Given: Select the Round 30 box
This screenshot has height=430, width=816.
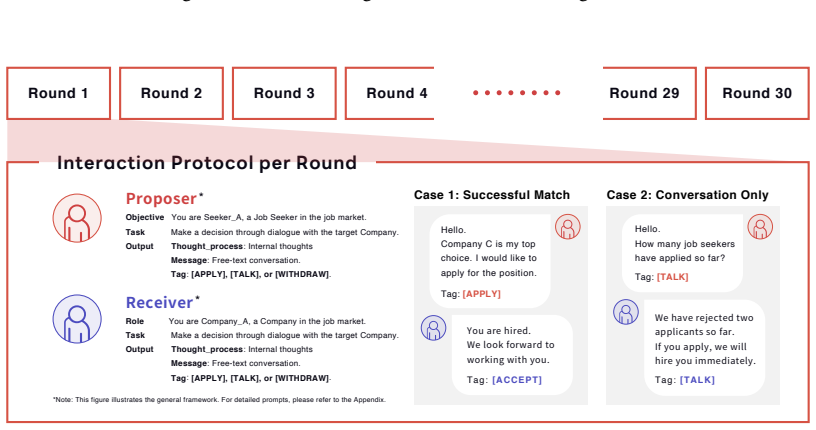Looking at the screenshot, I should [x=757, y=93].
